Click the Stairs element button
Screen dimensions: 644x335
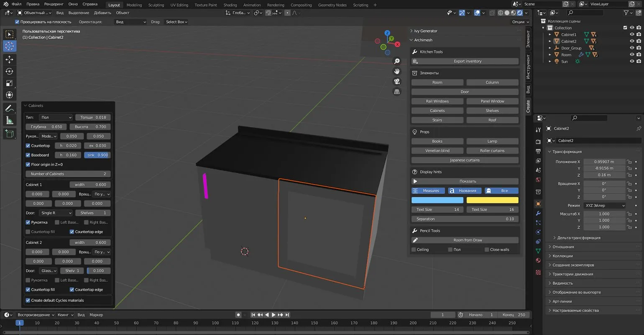point(437,120)
